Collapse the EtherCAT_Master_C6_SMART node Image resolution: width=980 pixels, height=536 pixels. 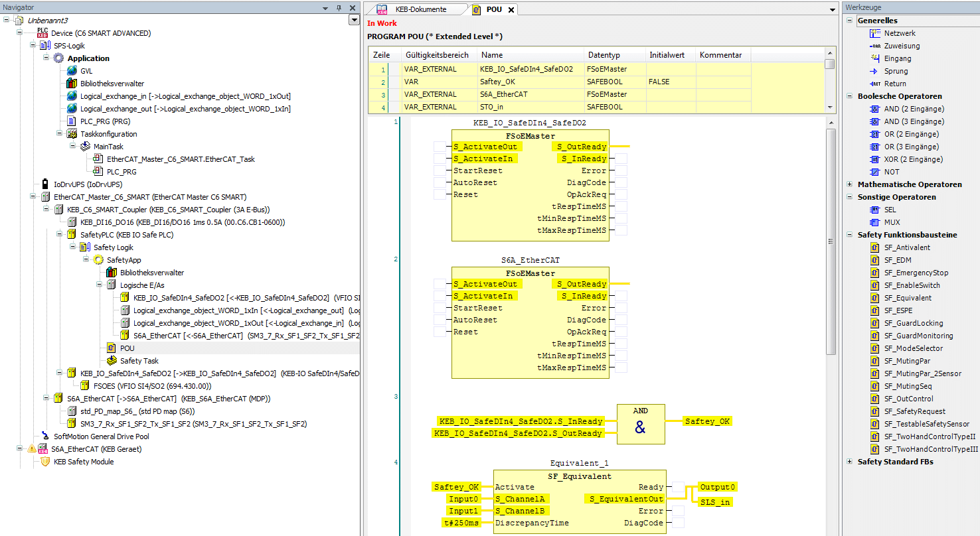point(33,197)
